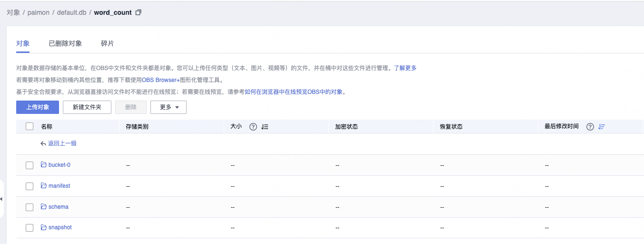Viewport: 644px width, 244px height.
Task: Sort by 最后修改时间 using sort icon
Action: coord(602,127)
